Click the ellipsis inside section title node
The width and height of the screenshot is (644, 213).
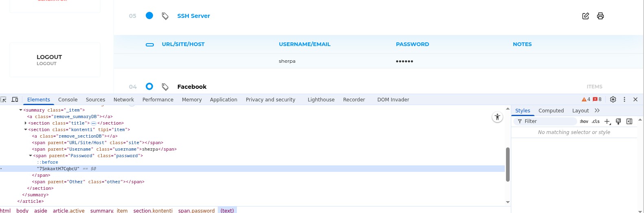tap(93, 123)
